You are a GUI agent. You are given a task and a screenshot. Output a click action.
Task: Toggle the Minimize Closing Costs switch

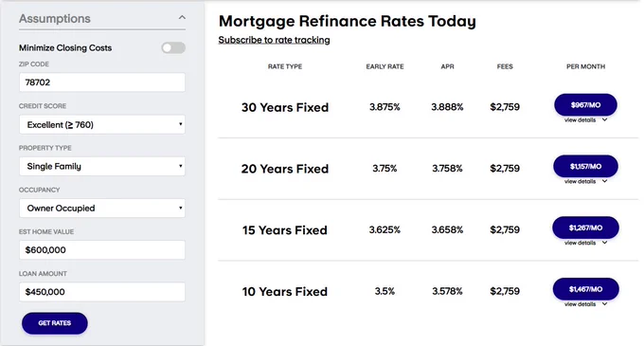click(173, 48)
